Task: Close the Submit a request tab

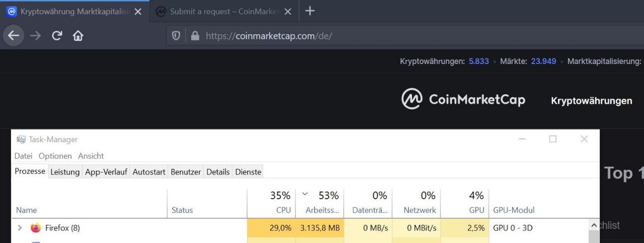Action: 288,12
